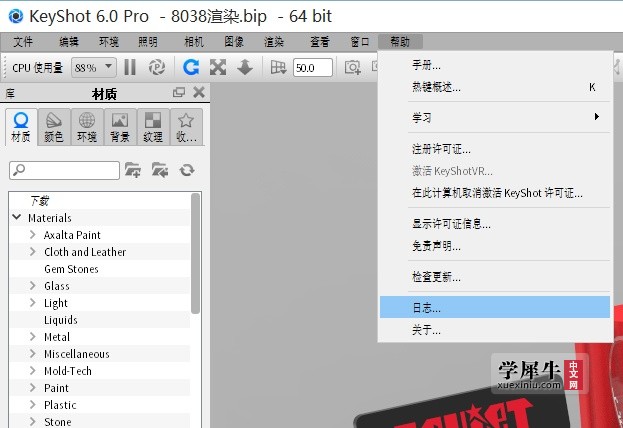The width and height of the screenshot is (623, 428).
Task: Open the 相机 menu
Action: 194,42
